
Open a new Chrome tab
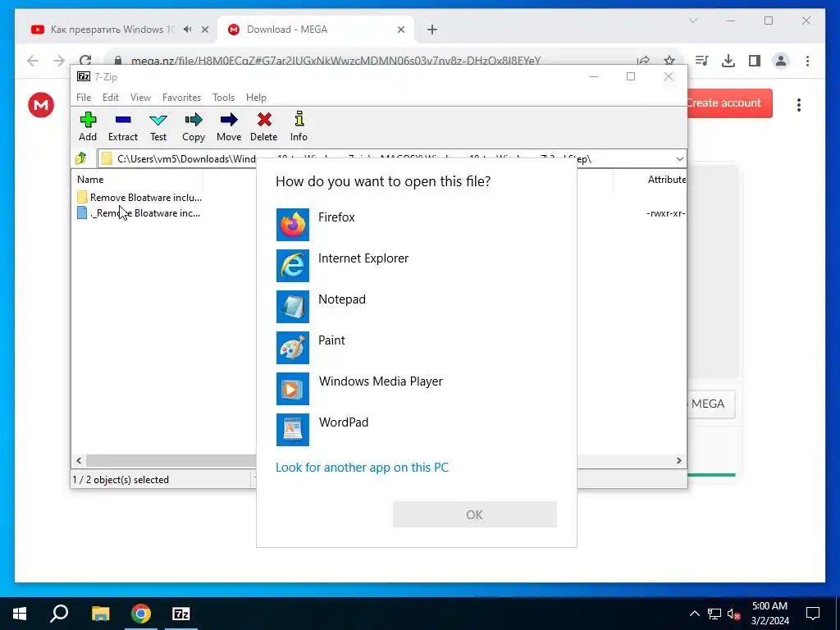coord(432,30)
